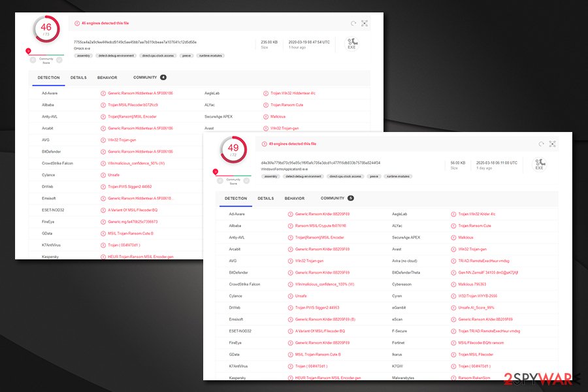
Task: Click the Cyren 'W32/Trojan.WYYB-2656' detection
Action: point(478,296)
